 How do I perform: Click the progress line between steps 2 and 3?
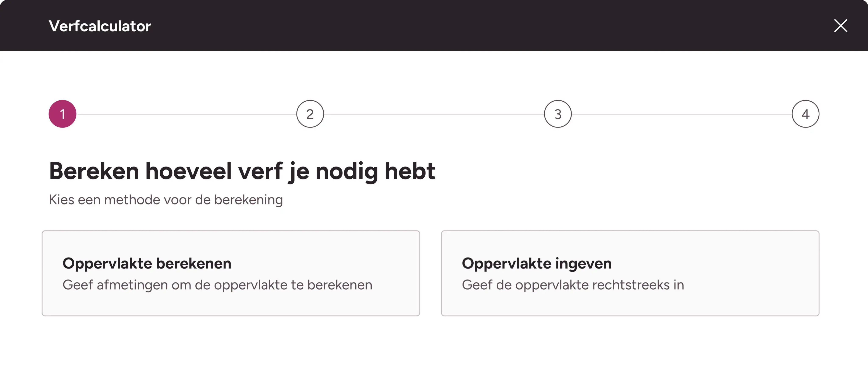click(x=434, y=114)
